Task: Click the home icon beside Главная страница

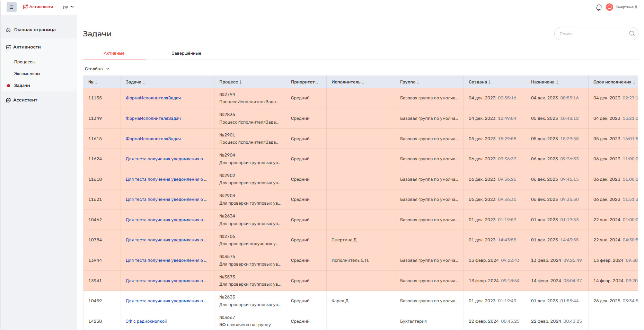Action: (8, 30)
